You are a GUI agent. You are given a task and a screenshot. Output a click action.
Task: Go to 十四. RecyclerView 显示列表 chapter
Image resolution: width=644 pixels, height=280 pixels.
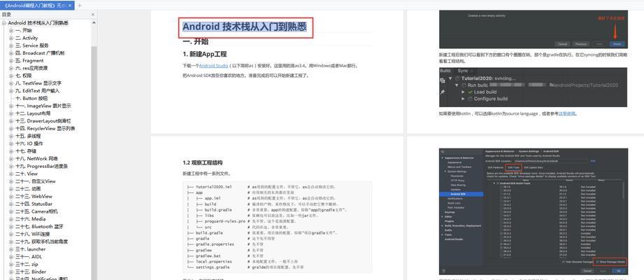pyautogui.click(x=45, y=129)
